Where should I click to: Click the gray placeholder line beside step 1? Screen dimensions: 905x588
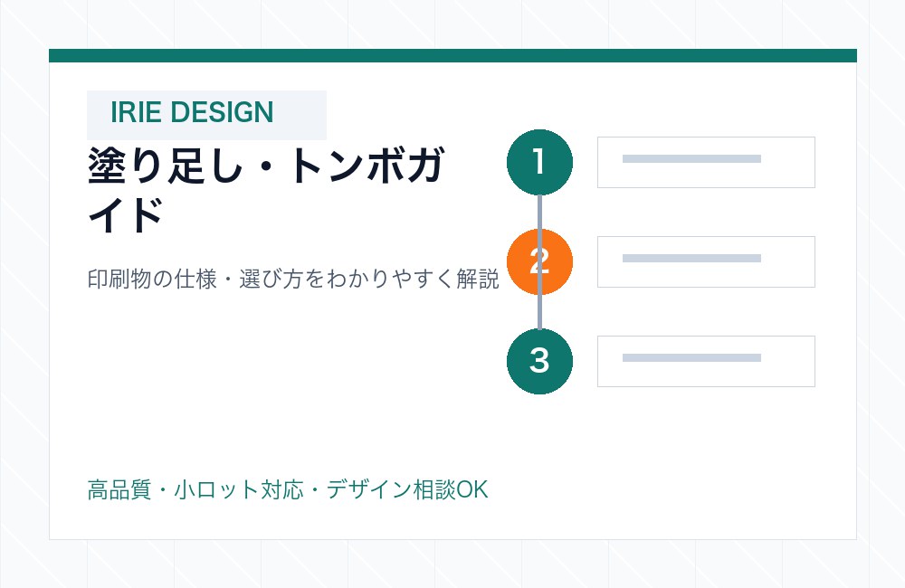[691, 159]
